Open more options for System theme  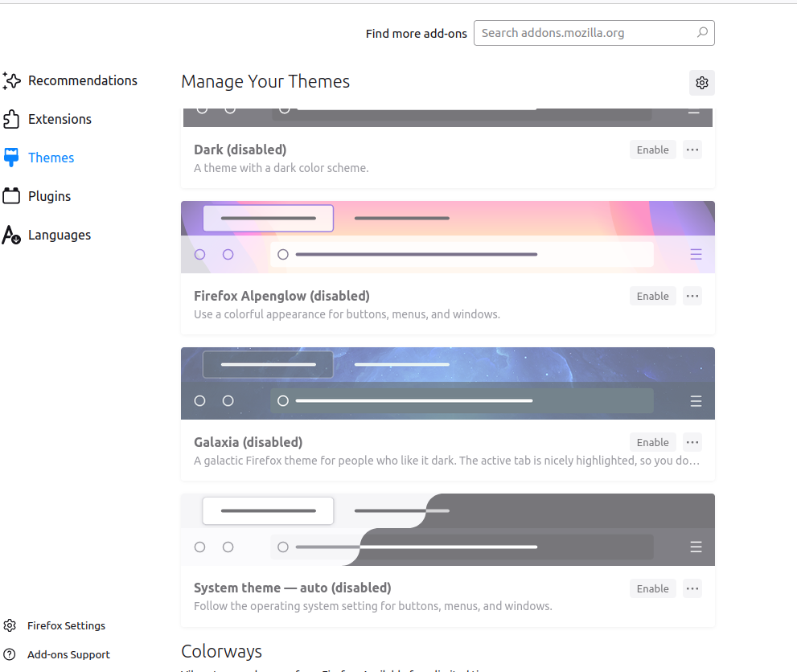692,588
